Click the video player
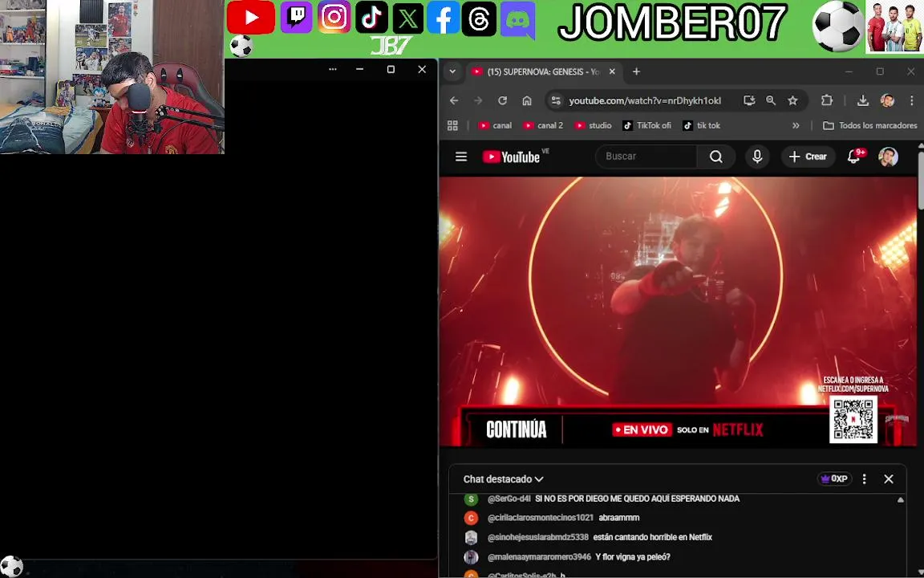Screen dimensions: 924x578 [678, 311]
